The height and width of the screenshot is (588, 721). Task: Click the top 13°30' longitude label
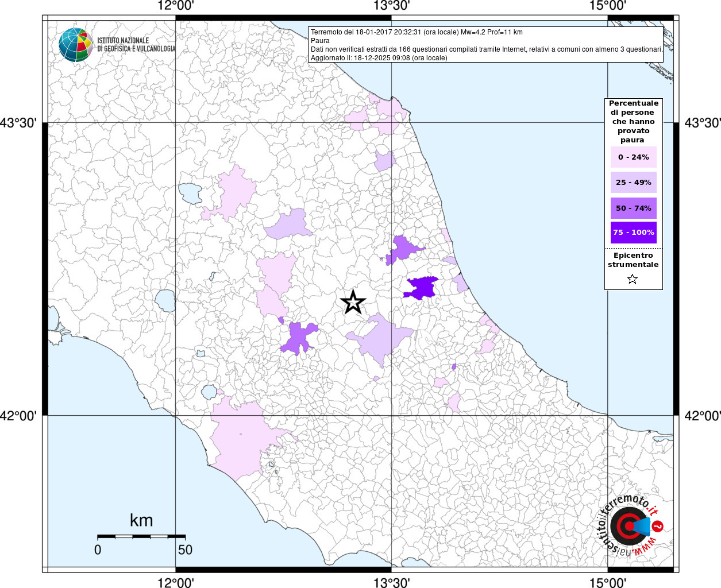click(x=391, y=6)
